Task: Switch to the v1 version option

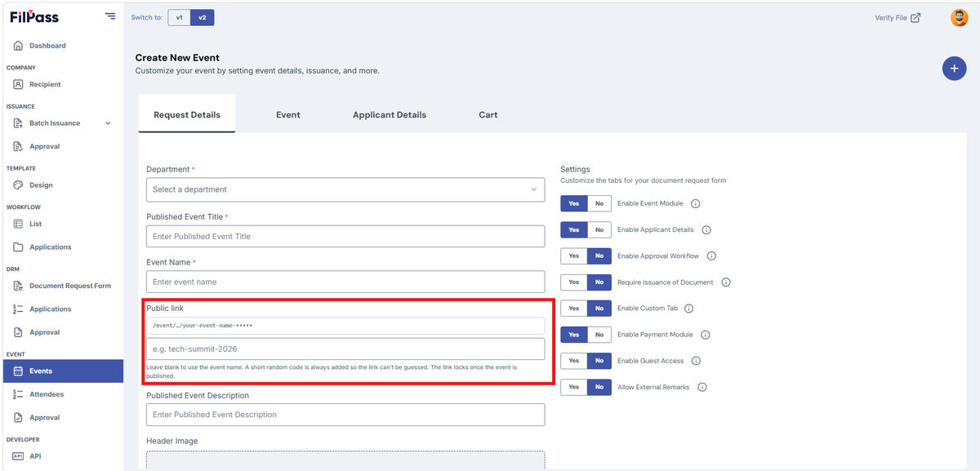Action: 179,17
